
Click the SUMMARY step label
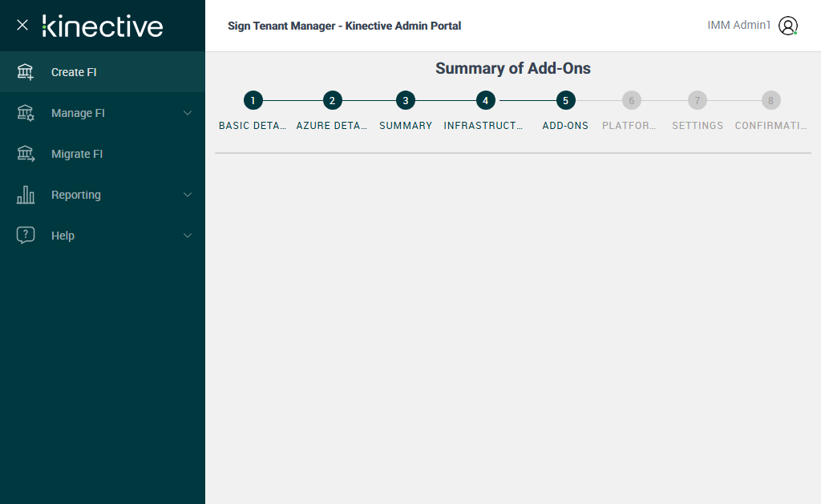406,126
